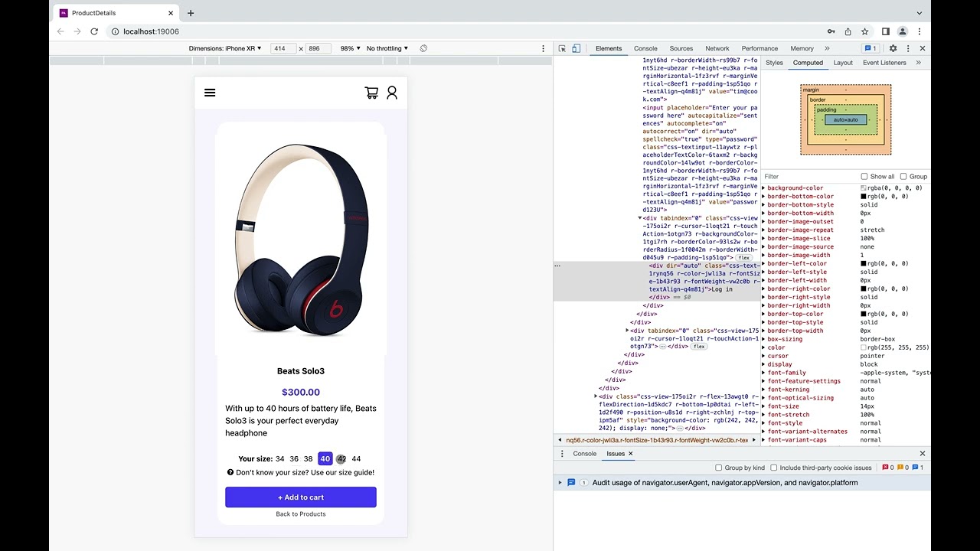
Task: Select size 40
Action: tap(325, 459)
